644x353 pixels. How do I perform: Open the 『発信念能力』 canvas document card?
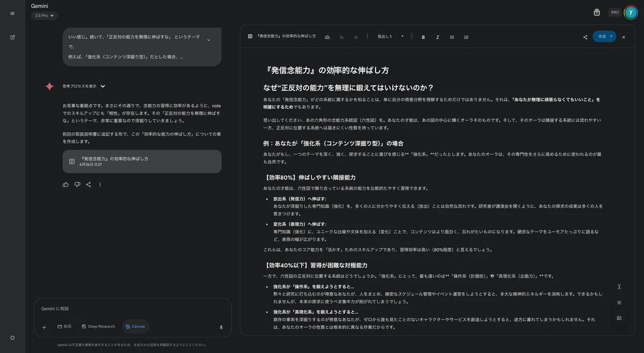click(142, 161)
